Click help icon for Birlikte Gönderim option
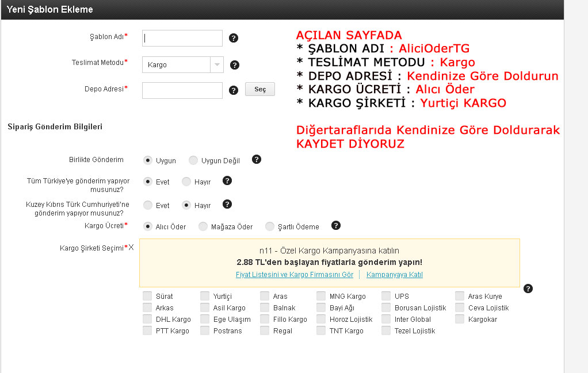588x373 pixels. point(257,159)
